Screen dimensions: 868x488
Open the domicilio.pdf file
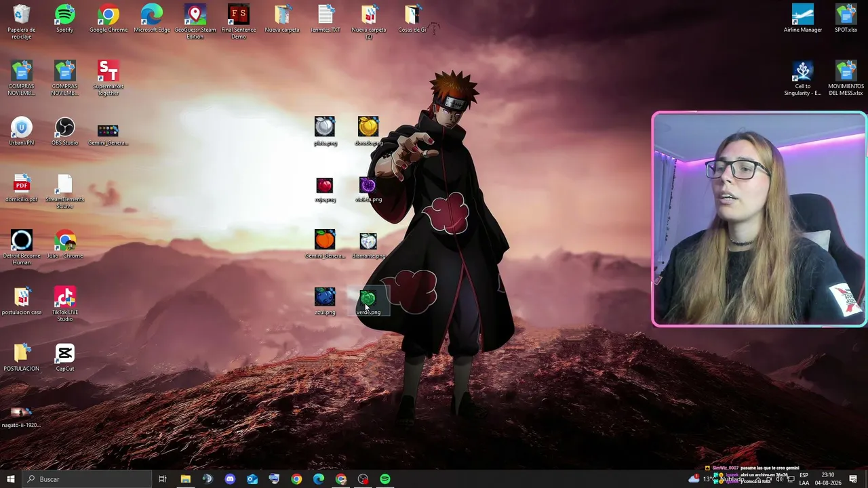point(21,188)
